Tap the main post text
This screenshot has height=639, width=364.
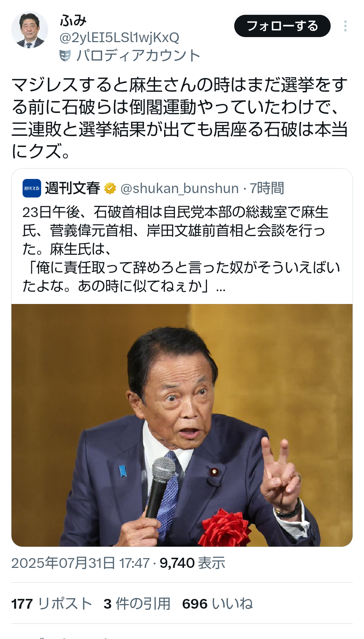coord(180,118)
